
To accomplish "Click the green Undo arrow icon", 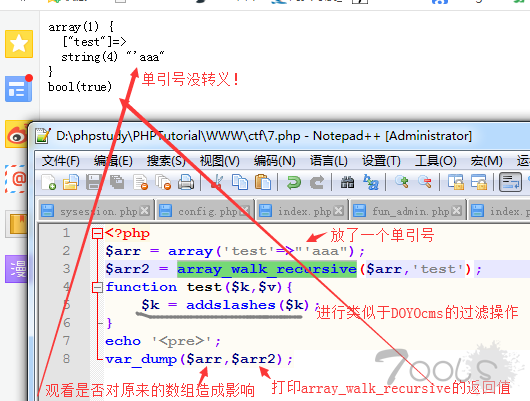I will 293,182.
